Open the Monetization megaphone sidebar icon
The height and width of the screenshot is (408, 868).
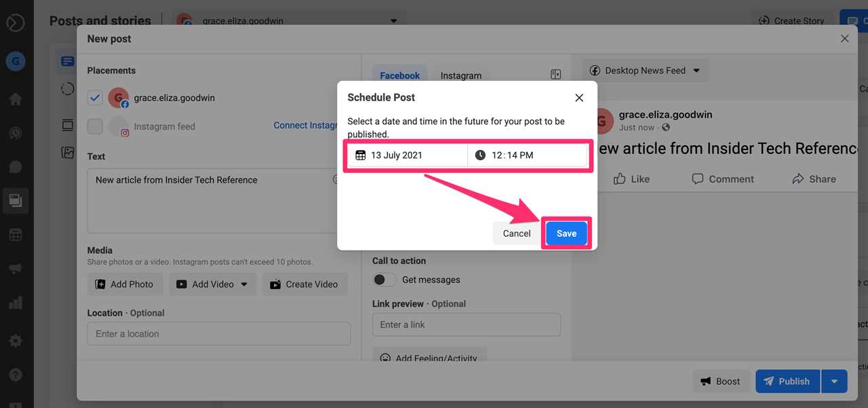[16, 268]
